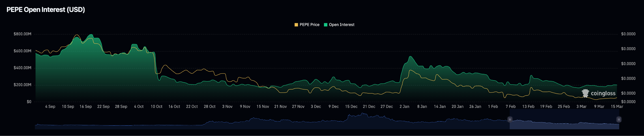Click the $200.00M axis label
The width and height of the screenshot is (644, 136).
point(22,85)
